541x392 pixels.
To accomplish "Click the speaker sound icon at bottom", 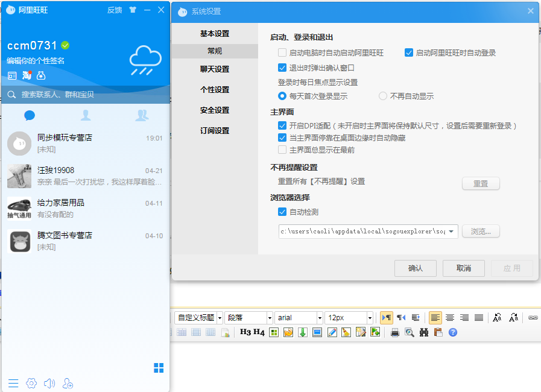I will [x=49, y=383].
